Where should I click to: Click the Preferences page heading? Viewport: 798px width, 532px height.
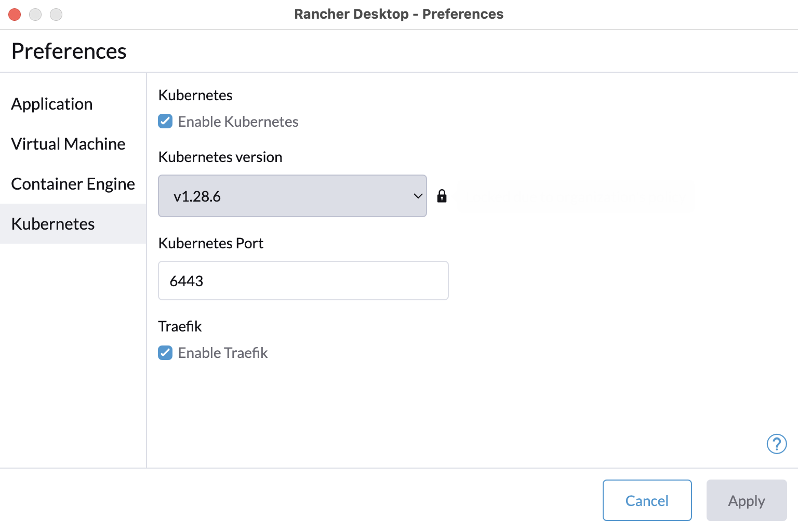click(x=69, y=51)
